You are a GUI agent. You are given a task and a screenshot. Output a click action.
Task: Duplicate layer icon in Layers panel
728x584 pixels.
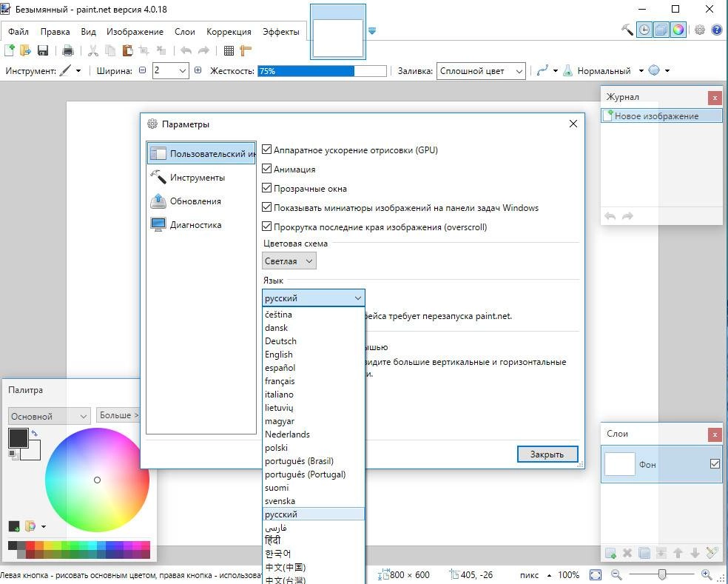click(644, 553)
